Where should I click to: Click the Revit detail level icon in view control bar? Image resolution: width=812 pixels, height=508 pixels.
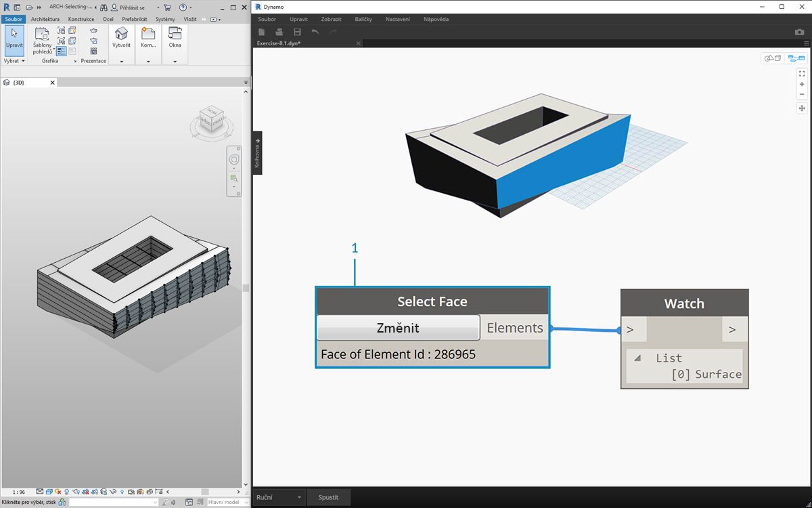(x=39, y=492)
